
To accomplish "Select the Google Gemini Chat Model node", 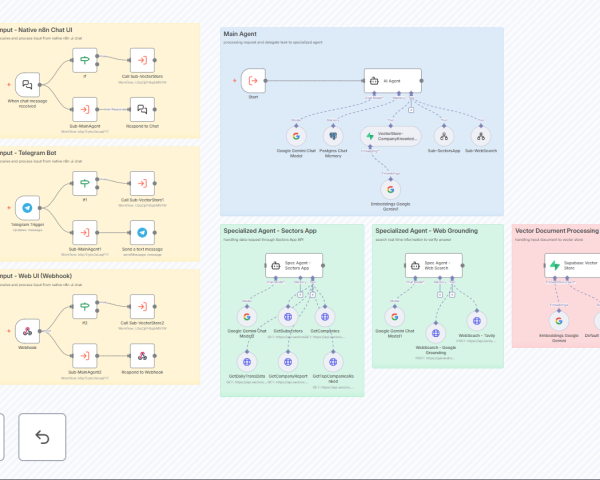I will click(296, 135).
